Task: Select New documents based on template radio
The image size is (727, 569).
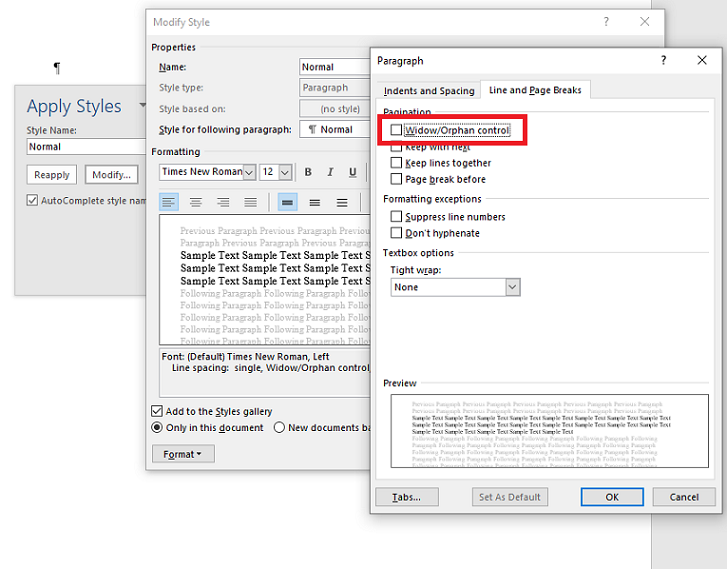Action: click(279, 428)
